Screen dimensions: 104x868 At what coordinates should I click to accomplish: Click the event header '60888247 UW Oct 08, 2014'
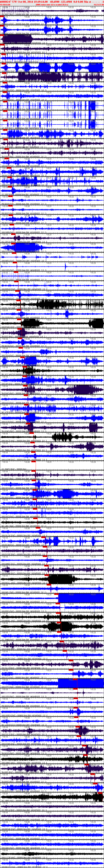(x=17, y=2)
